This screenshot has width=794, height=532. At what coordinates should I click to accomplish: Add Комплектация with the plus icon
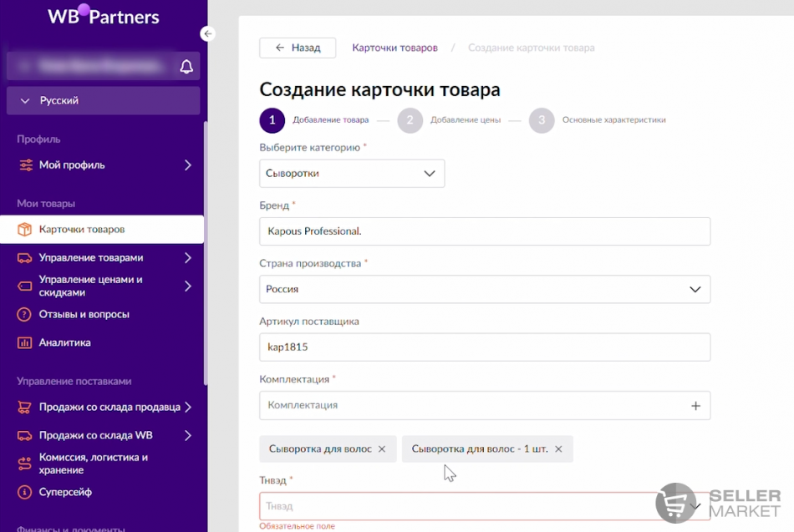[695, 405]
